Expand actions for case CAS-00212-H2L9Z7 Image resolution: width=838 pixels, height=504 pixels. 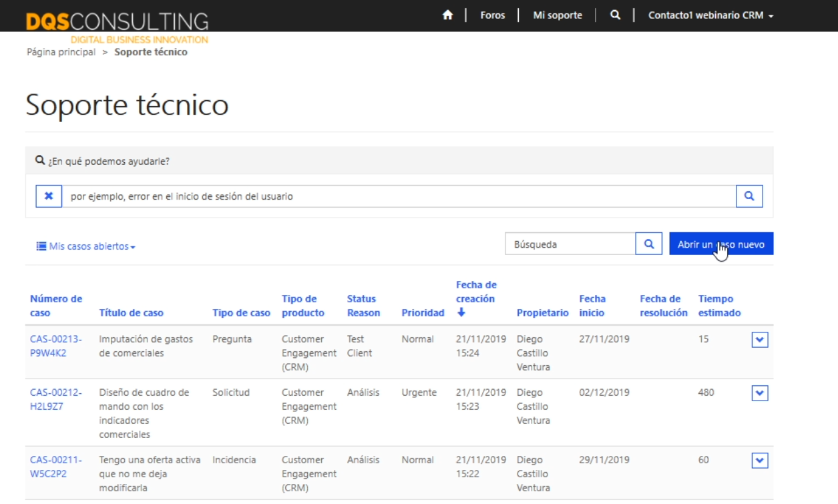(x=760, y=393)
